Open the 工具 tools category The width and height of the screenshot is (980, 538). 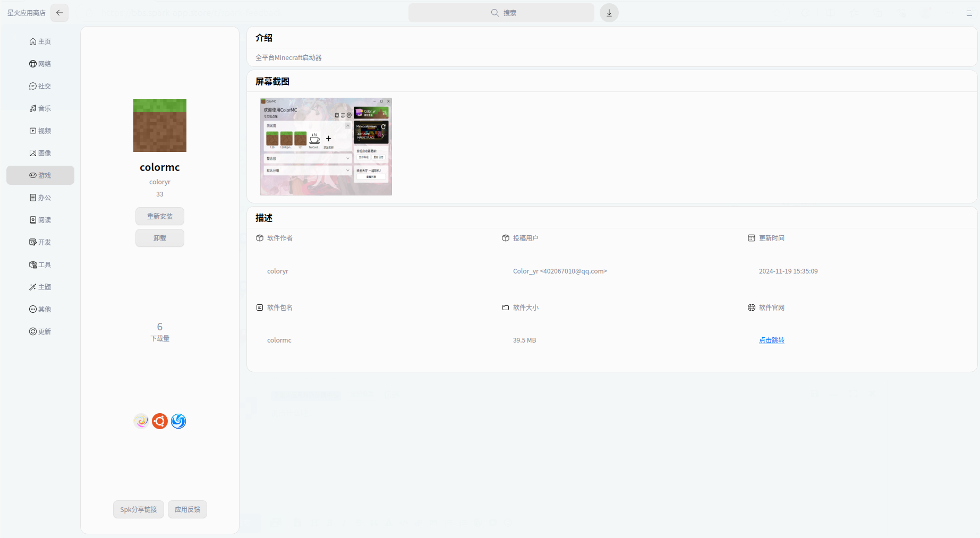40,264
